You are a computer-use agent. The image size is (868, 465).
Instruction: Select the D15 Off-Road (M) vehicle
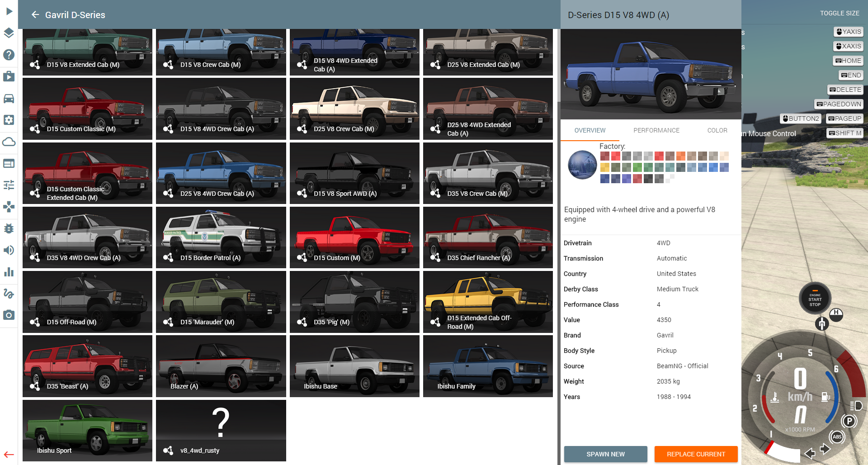point(87,302)
